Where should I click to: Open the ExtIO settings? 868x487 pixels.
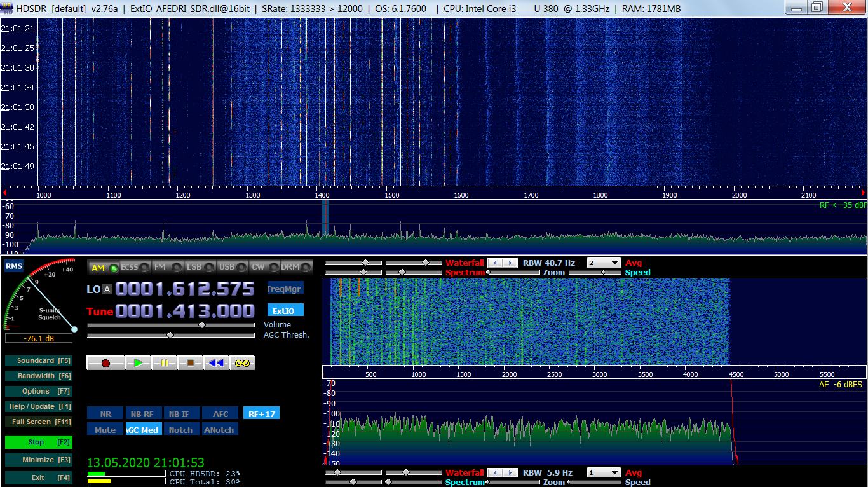coord(285,311)
